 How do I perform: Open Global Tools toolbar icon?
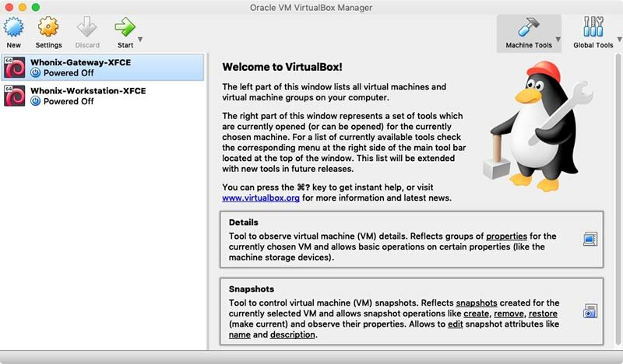click(x=593, y=26)
